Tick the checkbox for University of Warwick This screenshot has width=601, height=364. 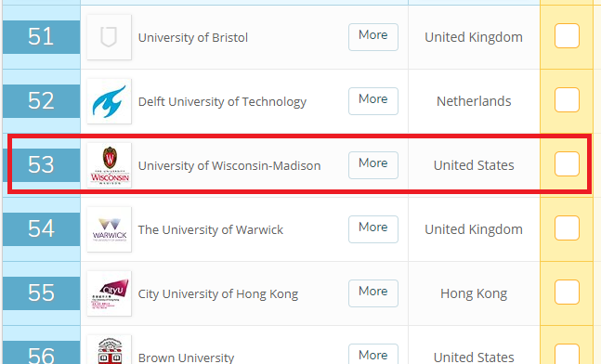(x=567, y=228)
